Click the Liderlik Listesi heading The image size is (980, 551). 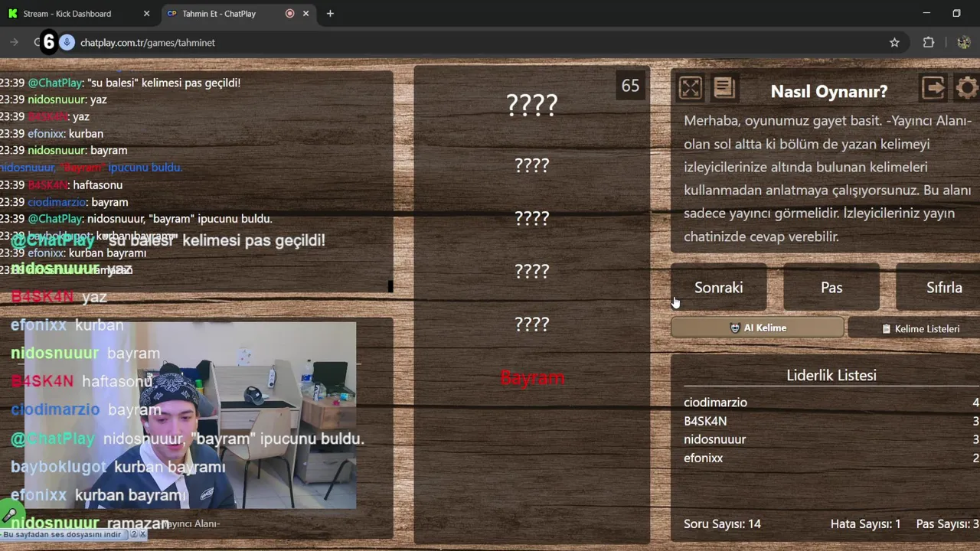pos(831,375)
